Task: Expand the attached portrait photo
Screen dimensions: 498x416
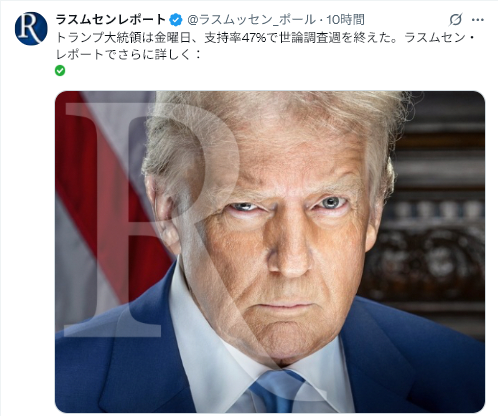Action: pos(270,252)
